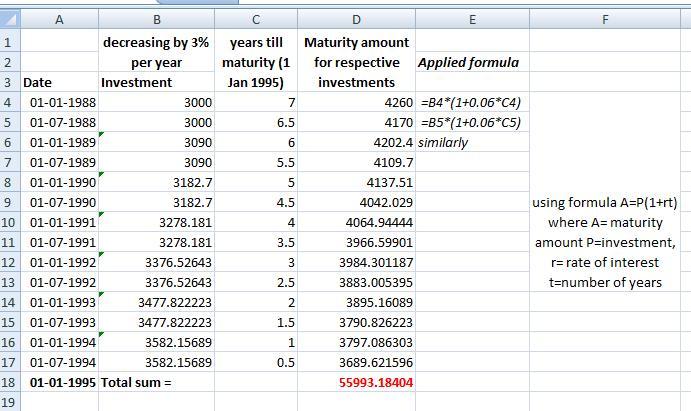The image size is (691, 411).
Task: Select years value 3.5
Action: pyautogui.click(x=256, y=242)
